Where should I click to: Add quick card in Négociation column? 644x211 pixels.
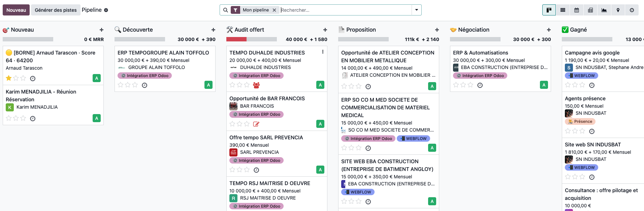(549, 30)
